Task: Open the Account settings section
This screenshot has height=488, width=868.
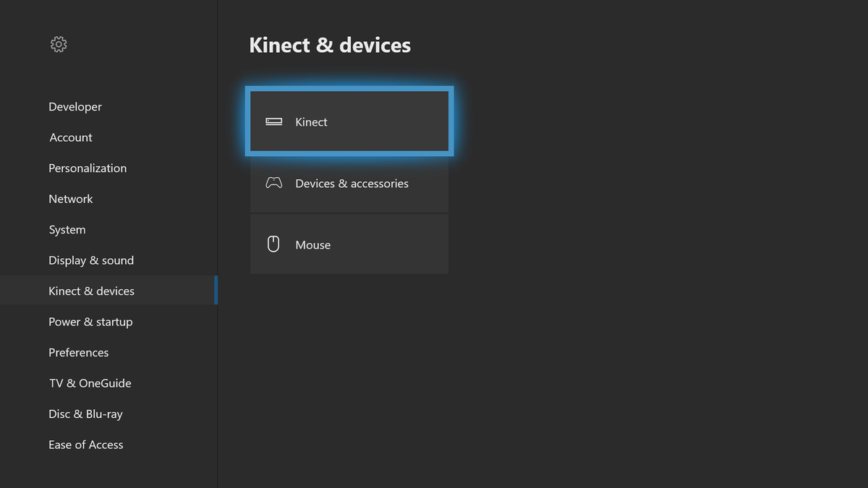Action: (70, 137)
